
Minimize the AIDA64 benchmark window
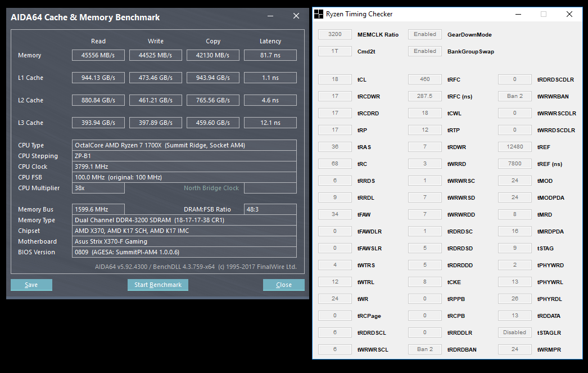(x=270, y=16)
